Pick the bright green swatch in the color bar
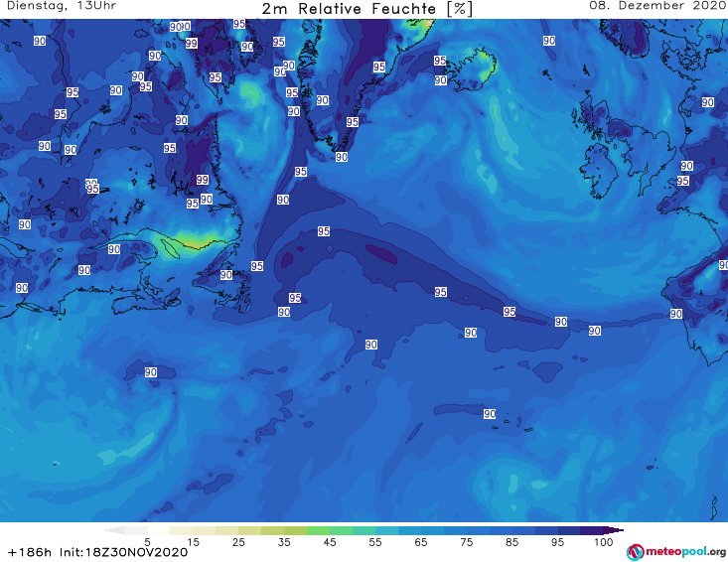Image resolution: width=728 pixels, height=562 pixels. click(318, 530)
